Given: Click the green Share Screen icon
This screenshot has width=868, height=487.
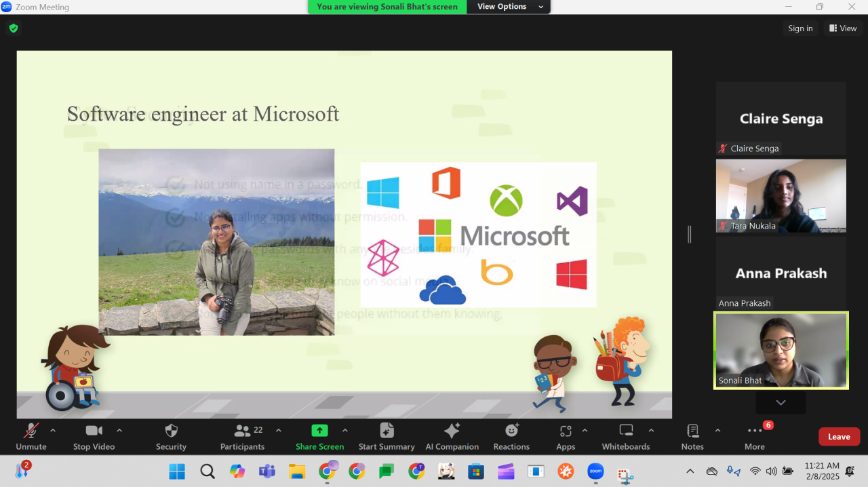Looking at the screenshot, I should tap(319, 431).
